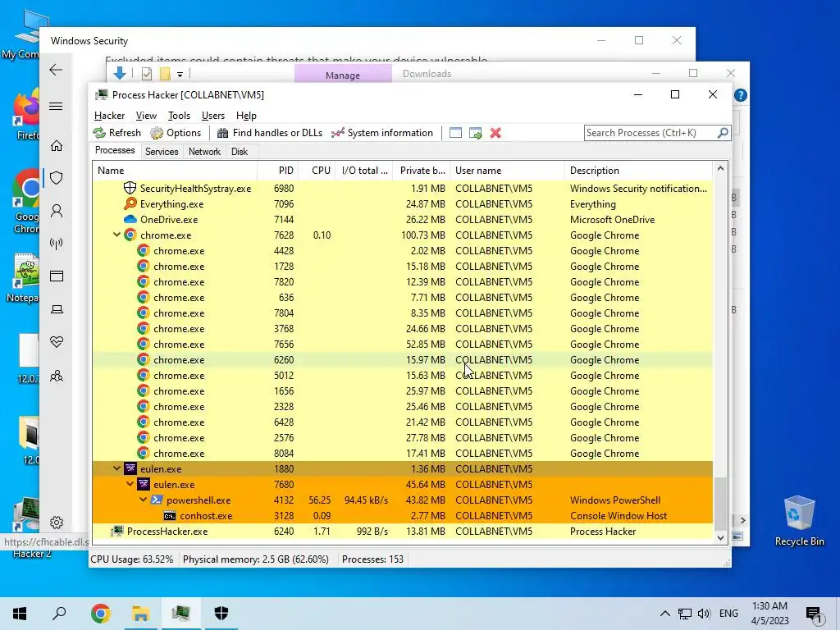Open the Help menu
Viewport: 840px width, 630px height.
tap(246, 116)
